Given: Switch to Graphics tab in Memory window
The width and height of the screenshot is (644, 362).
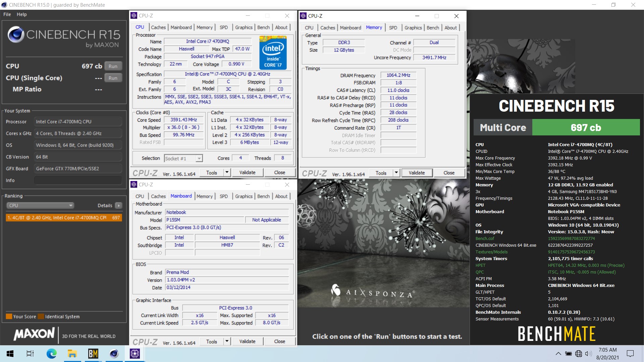Looking at the screenshot, I should [x=413, y=28].
